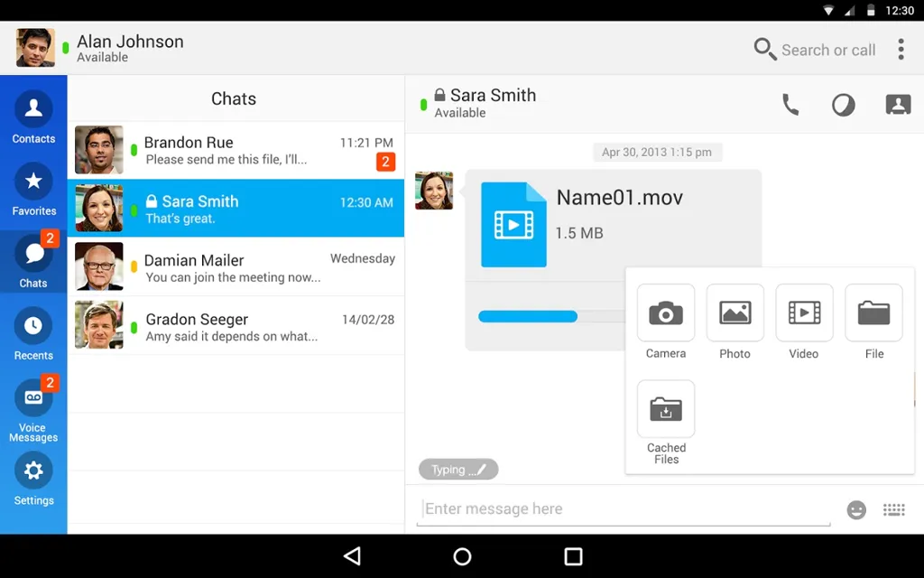Screen dimensions: 924x578
Task: Tap the circular presence icon beside call
Action: point(844,105)
